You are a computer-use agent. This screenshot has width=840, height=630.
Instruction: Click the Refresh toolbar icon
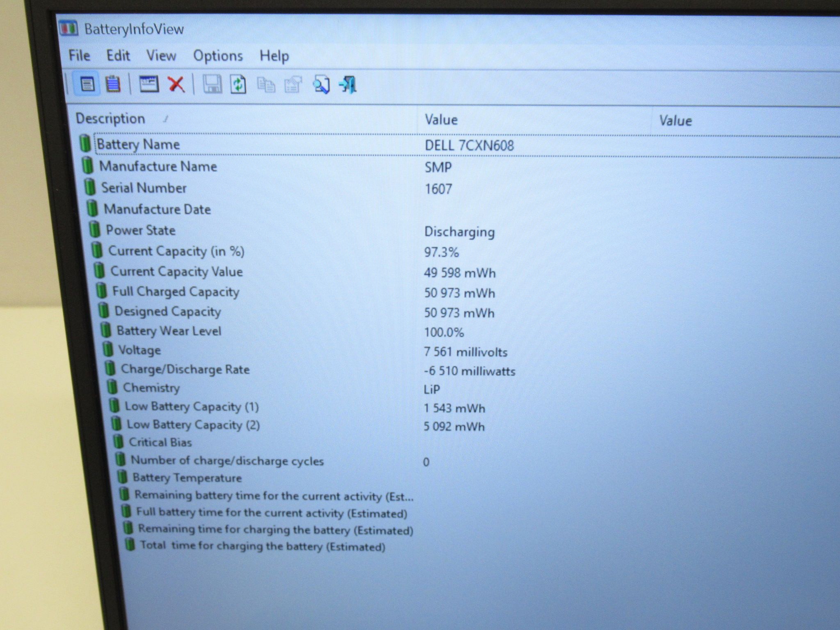(x=238, y=84)
